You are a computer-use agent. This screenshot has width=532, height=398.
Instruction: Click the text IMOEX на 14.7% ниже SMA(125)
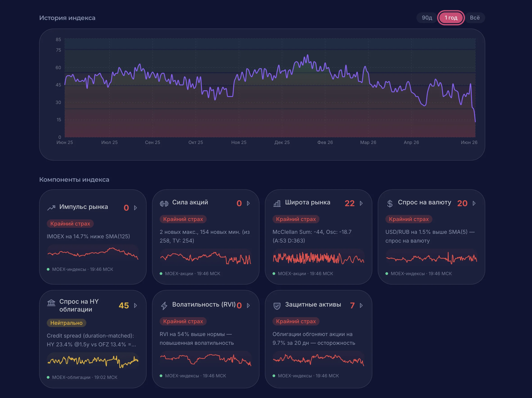tap(88, 236)
